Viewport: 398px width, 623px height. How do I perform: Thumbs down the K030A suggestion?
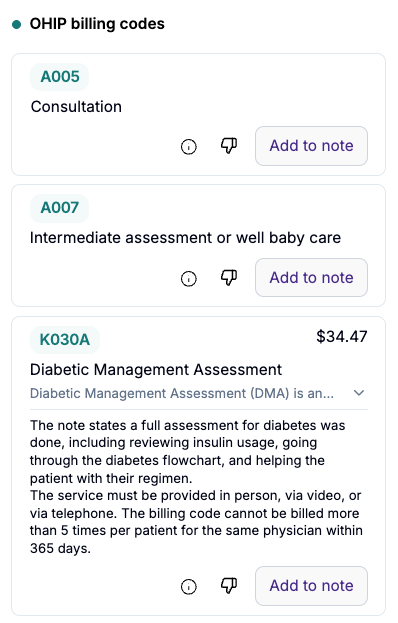click(229, 586)
